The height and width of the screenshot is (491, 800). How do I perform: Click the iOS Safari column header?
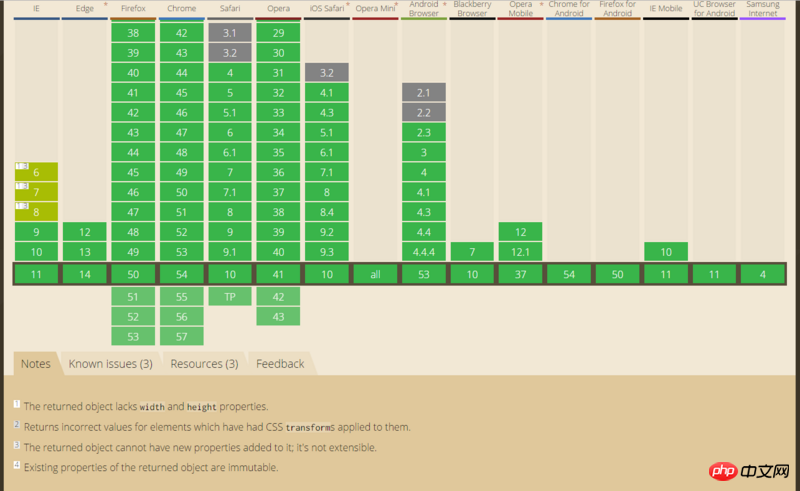(327, 9)
